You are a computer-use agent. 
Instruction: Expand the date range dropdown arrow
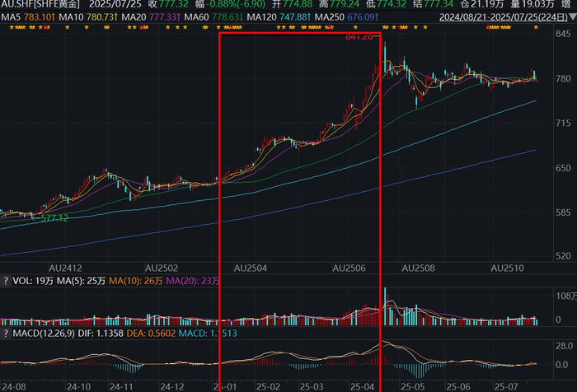pyautogui.click(x=572, y=17)
